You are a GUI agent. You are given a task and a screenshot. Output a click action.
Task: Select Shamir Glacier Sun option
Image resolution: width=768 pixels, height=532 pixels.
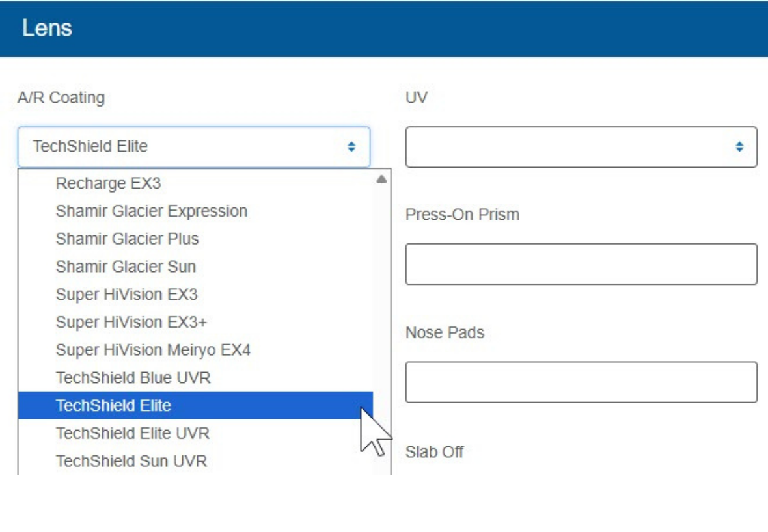tap(126, 267)
